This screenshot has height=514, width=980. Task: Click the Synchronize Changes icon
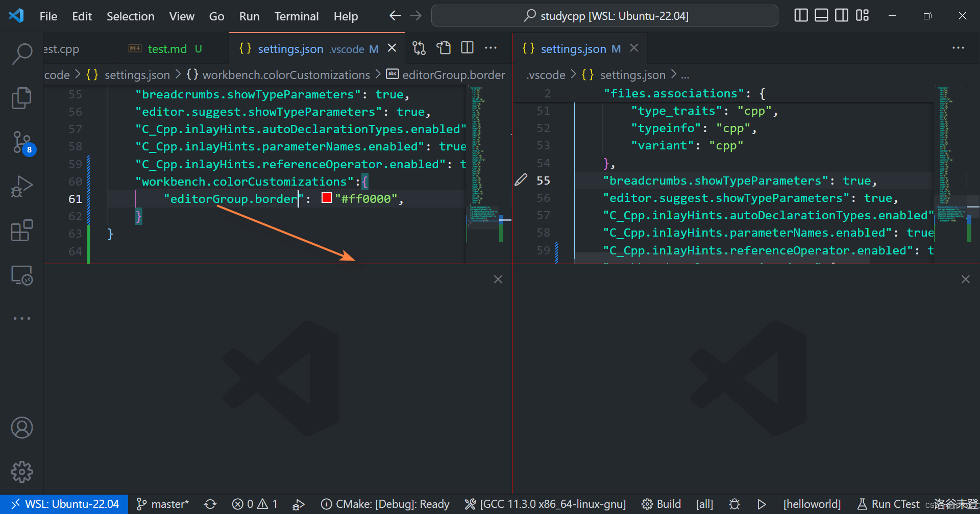click(210, 504)
